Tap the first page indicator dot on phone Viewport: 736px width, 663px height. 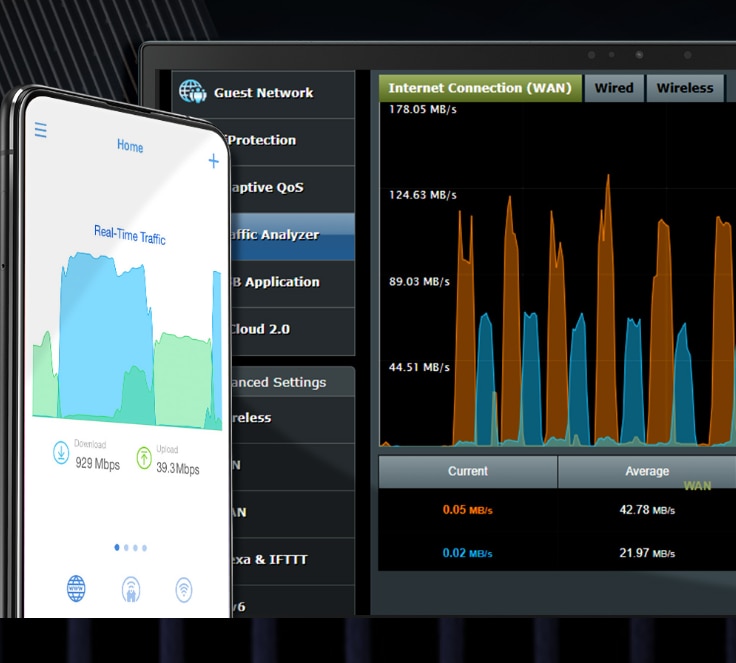(117, 547)
